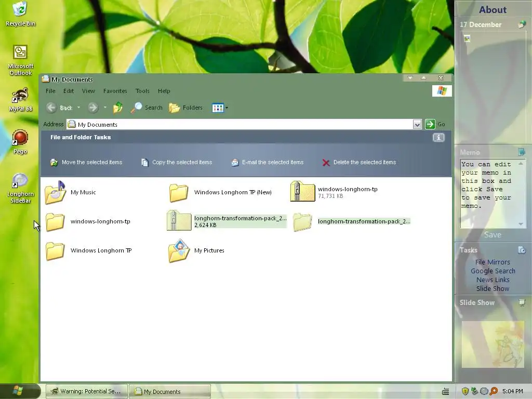Open the Help menu
Viewport: 532px width, 399px height.
tap(164, 91)
